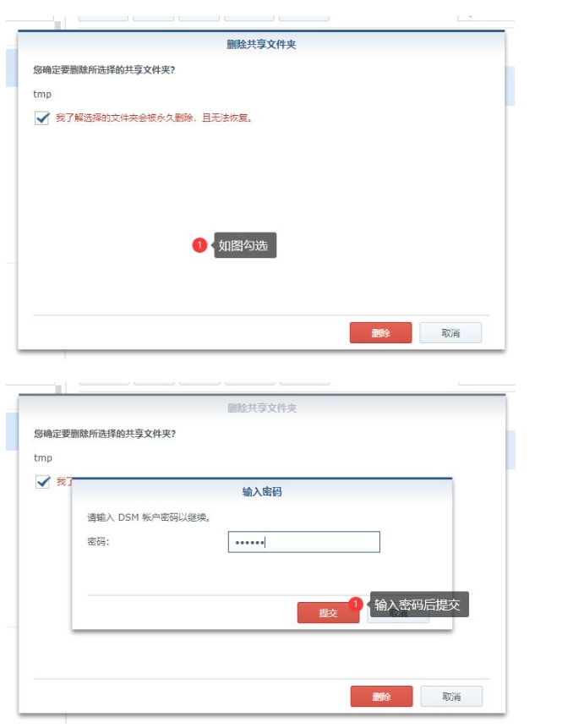Focus the 密码 password input field
Viewport: 584px width, 728px height.
(x=304, y=542)
